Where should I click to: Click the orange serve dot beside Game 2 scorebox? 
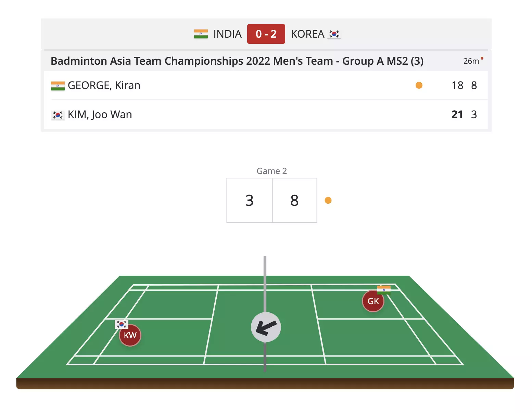(328, 200)
